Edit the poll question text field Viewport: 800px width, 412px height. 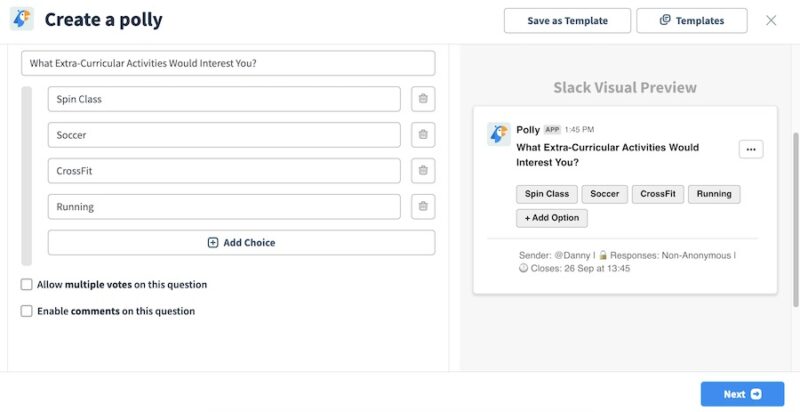click(x=228, y=63)
